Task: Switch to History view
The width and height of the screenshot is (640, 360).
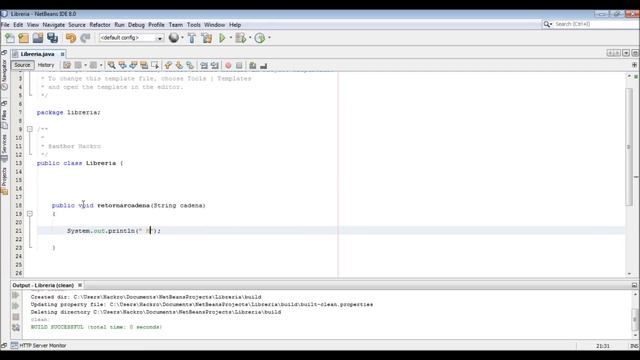Action: click(x=46, y=65)
